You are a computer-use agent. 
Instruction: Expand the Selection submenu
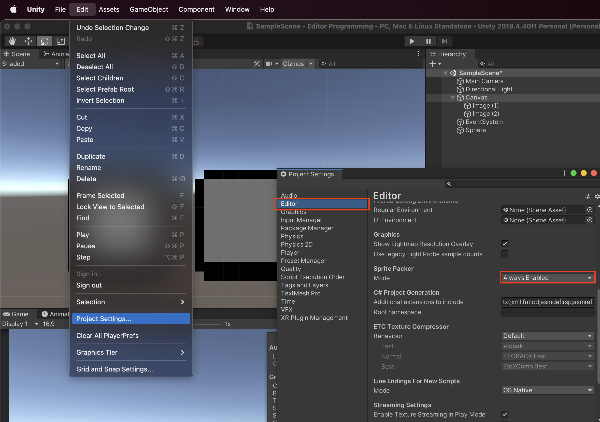coord(130,302)
